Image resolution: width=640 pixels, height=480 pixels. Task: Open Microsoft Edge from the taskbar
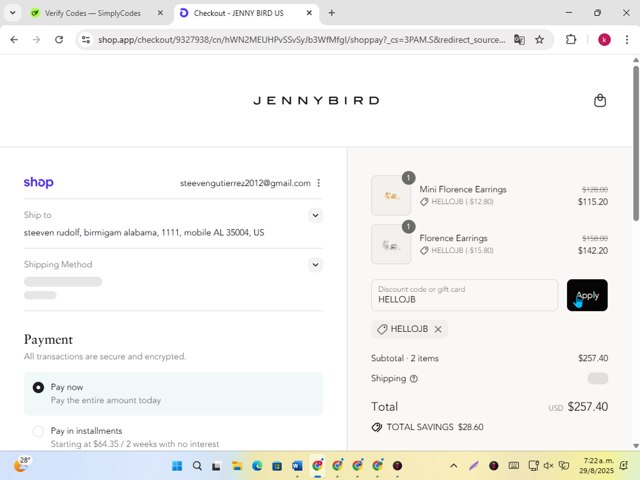pos(257,466)
